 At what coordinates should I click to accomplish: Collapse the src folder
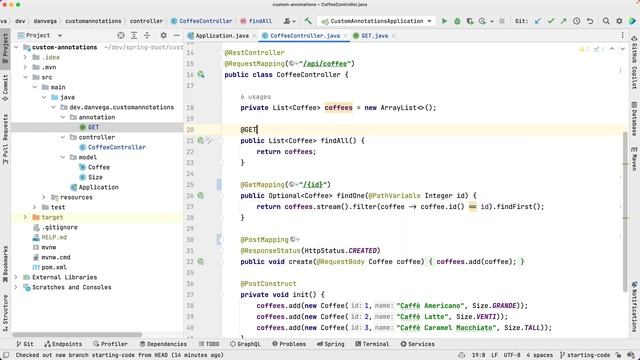pos(25,77)
